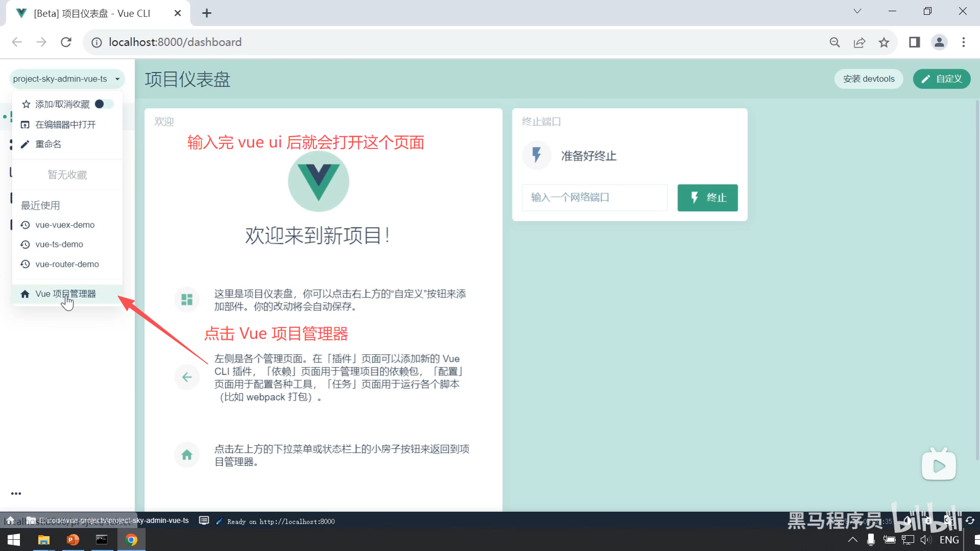
Task: Open recent project vue-vuex-demo
Action: (x=65, y=225)
